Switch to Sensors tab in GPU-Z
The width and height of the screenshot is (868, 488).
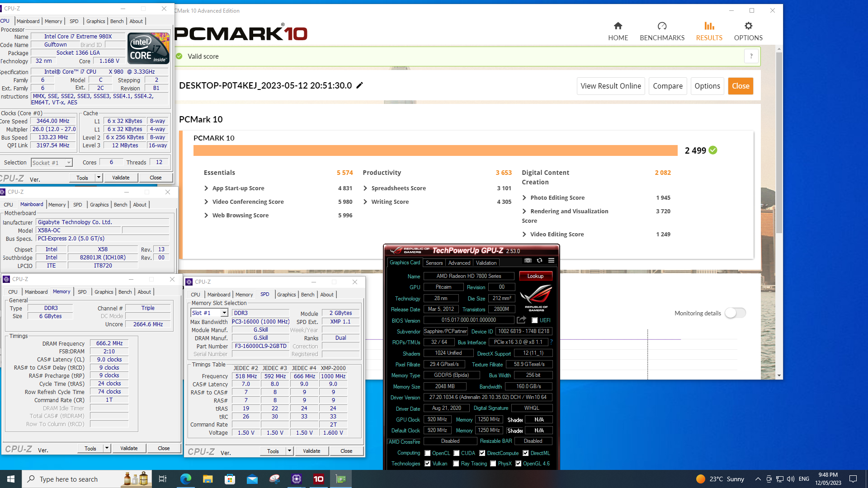coord(434,263)
